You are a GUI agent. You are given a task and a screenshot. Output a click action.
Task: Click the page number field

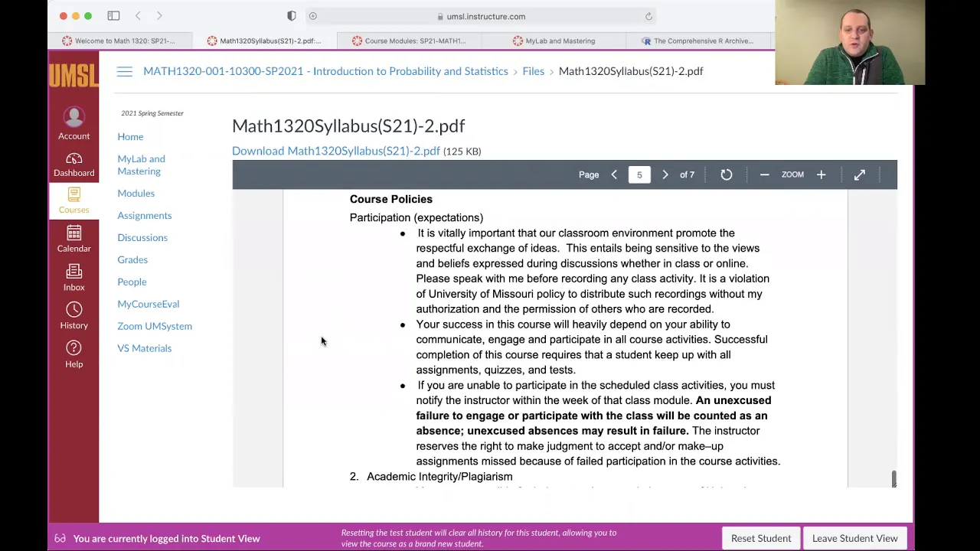[x=639, y=175]
